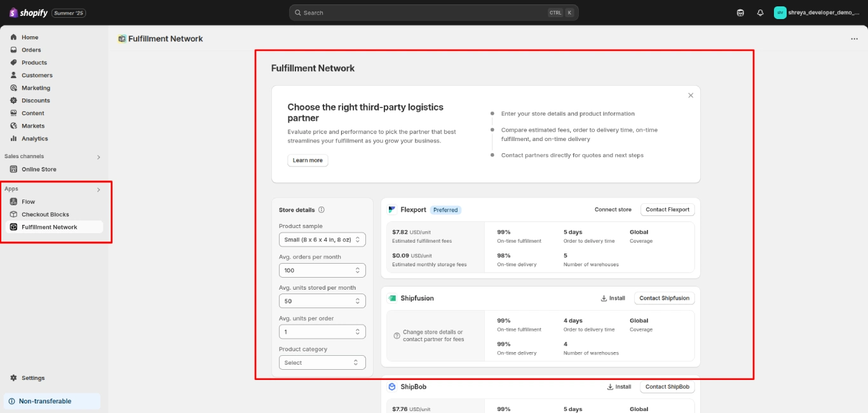Click Connect store for Flexport
This screenshot has height=413, width=868.
(x=613, y=210)
